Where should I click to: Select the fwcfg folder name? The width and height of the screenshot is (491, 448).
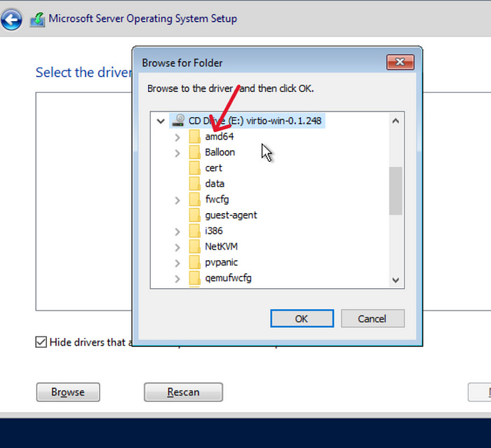pyautogui.click(x=217, y=199)
